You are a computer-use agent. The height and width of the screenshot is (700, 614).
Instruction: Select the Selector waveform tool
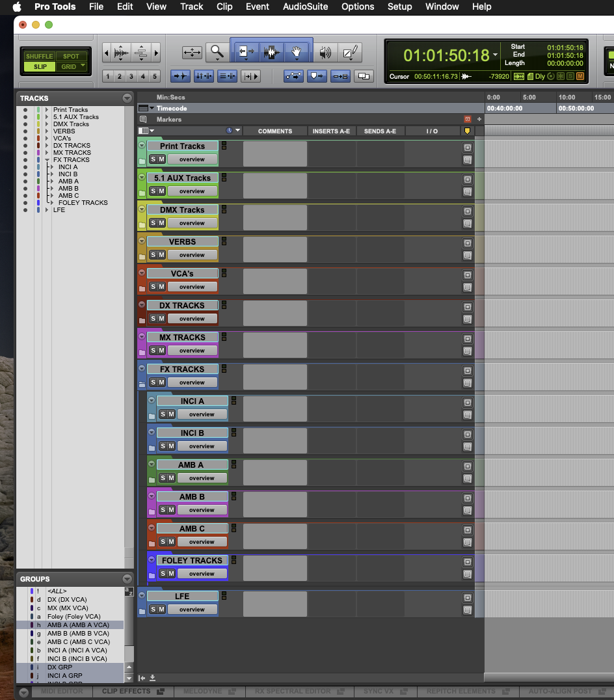271,52
